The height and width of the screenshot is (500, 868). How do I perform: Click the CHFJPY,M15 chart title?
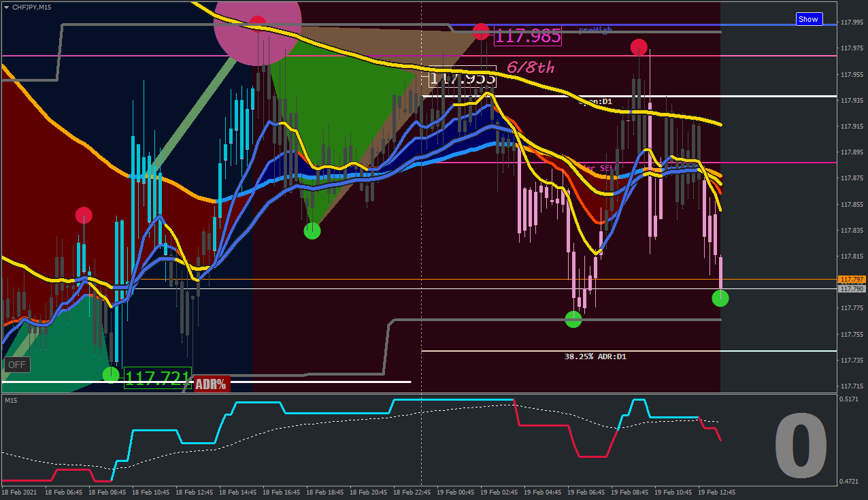coord(31,7)
